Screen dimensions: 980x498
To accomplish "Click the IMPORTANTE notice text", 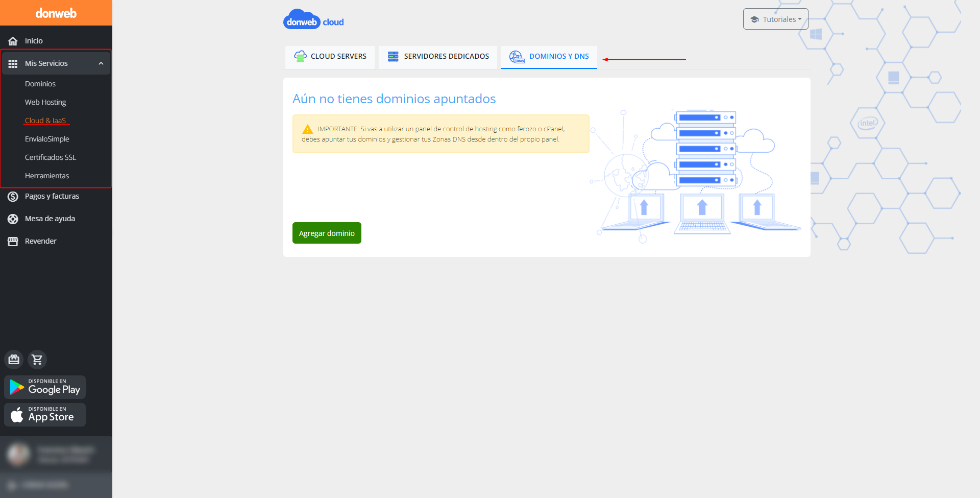I will point(433,134).
